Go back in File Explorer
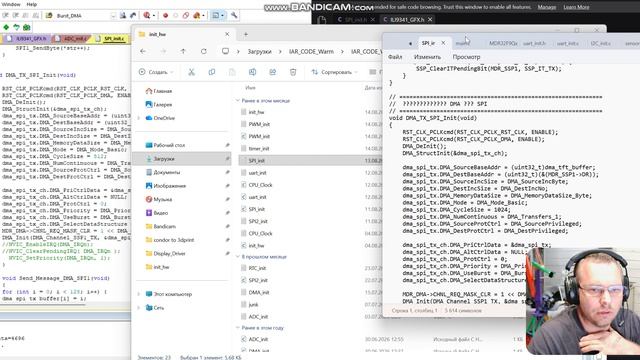640x360 pixels. coord(143,51)
